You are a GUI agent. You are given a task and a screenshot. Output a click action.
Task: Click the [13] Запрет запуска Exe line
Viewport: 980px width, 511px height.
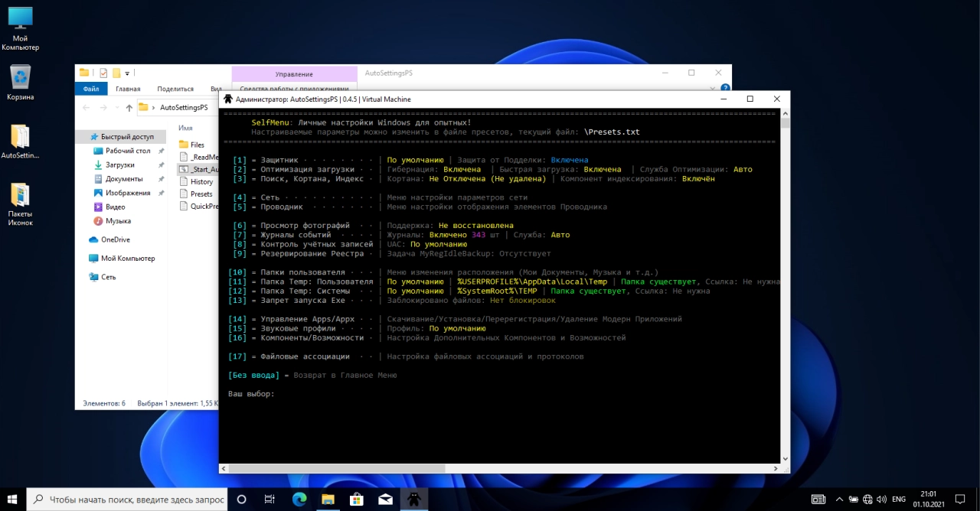(x=394, y=301)
